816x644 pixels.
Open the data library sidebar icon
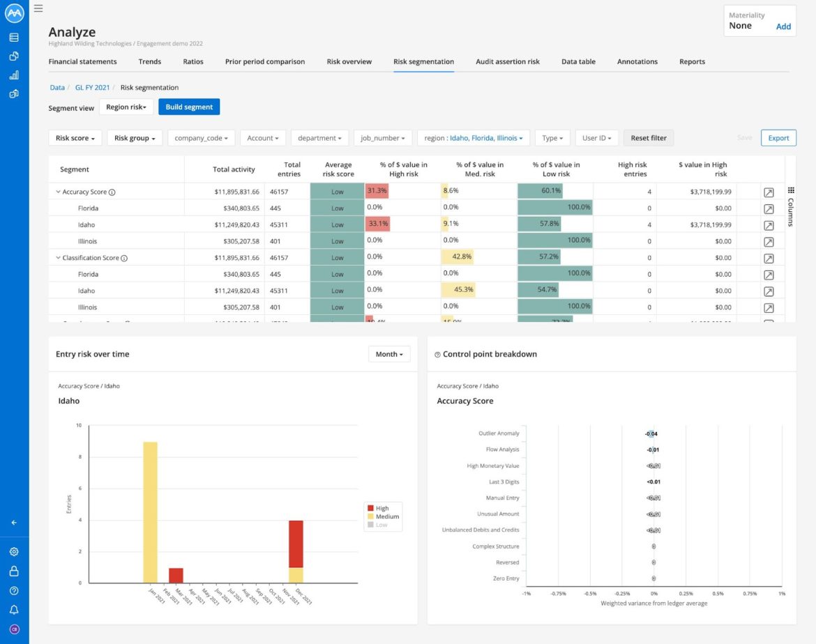coord(14,38)
